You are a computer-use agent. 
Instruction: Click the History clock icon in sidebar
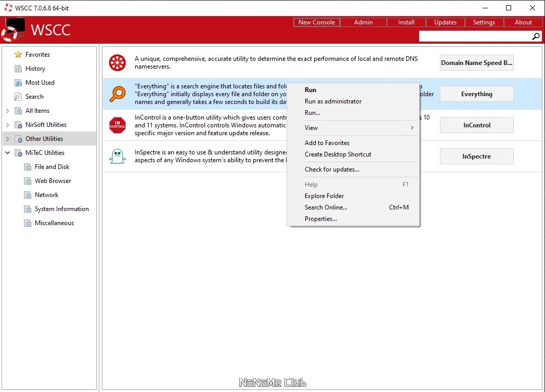click(18, 69)
